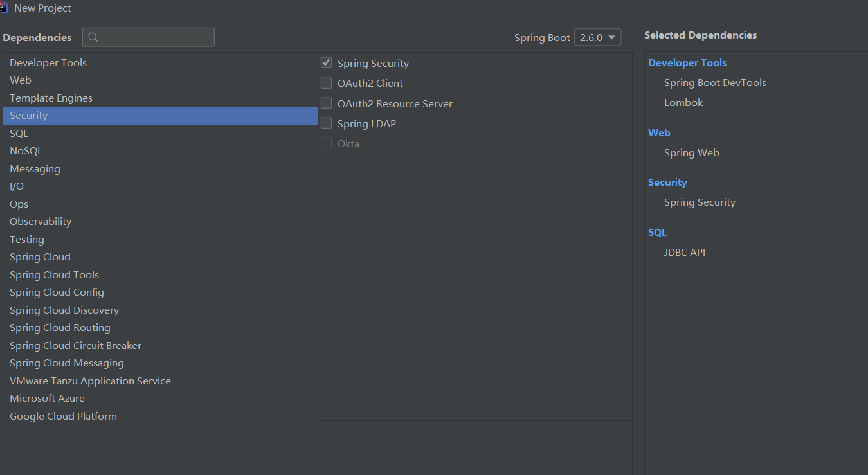Click the IntelliJ icon beside New Project
Viewport: 868px width, 475px height.
coord(4,8)
